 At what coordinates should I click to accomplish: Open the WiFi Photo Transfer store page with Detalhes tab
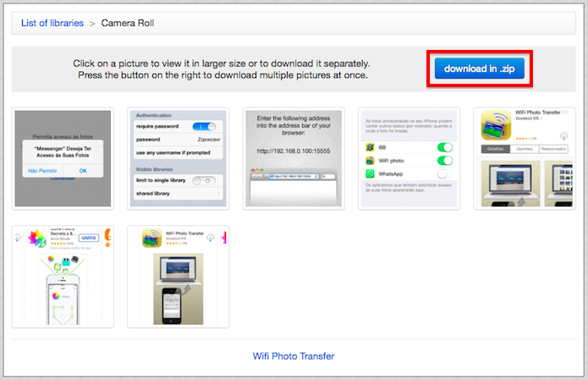[525, 158]
